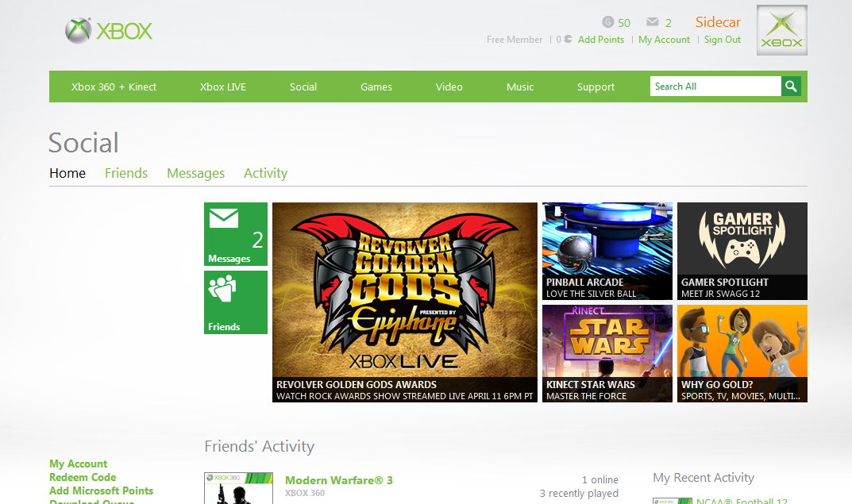The width and height of the screenshot is (852, 504).
Task: Open the Pinball Arcade tile
Action: click(x=607, y=251)
